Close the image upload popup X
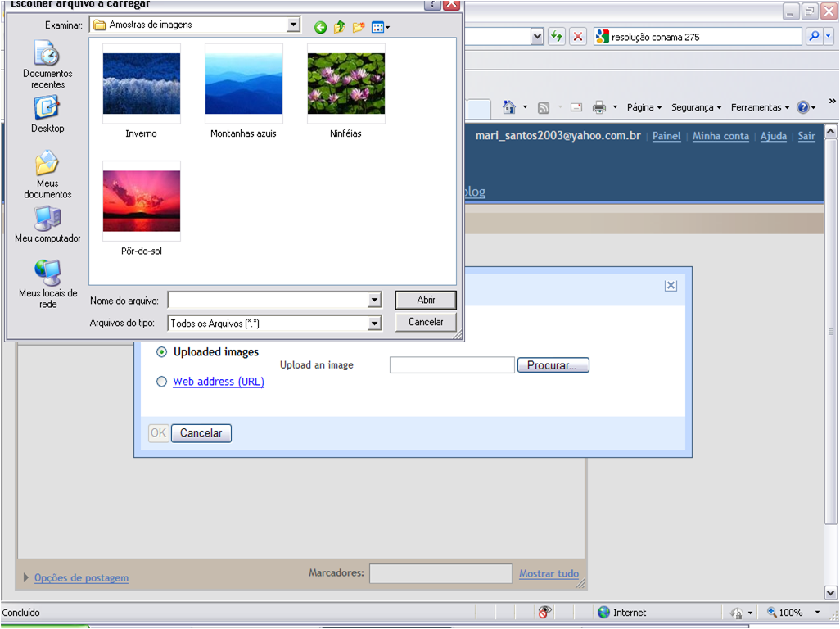The height and width of the screenshot is (629, 840). coord(671,286)
